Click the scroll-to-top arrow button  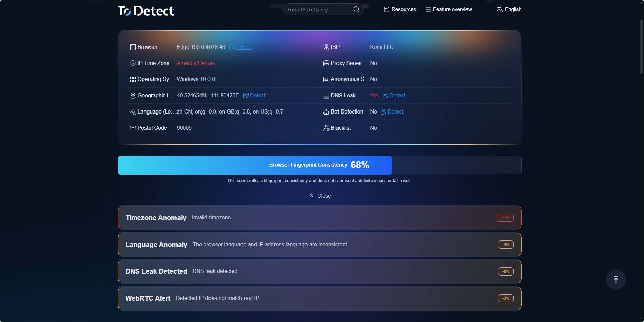(x=616, y=280)
